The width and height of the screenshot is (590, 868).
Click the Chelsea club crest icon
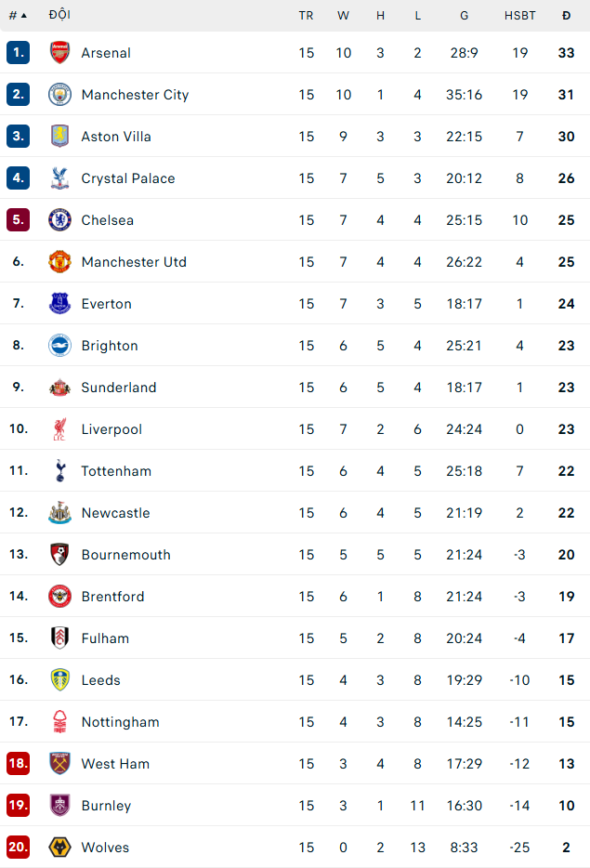(59, 220)
